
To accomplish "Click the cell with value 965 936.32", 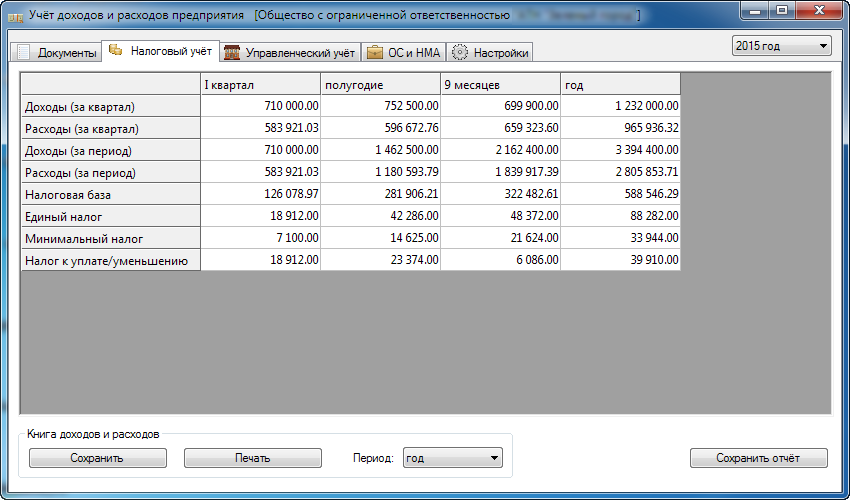I will click(x=621, y=128).
